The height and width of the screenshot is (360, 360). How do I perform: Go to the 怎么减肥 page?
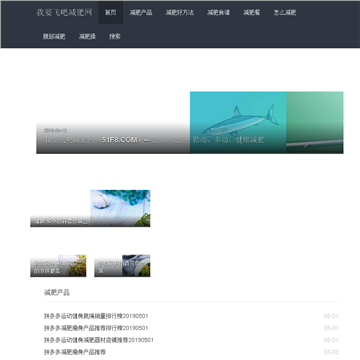(x=285, y=13)
